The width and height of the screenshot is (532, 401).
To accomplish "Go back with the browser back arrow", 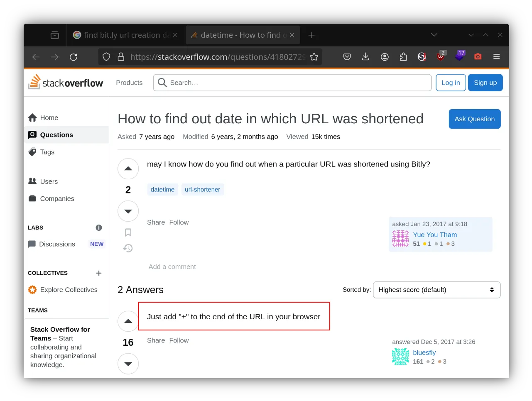I will (x=36, y=57).
